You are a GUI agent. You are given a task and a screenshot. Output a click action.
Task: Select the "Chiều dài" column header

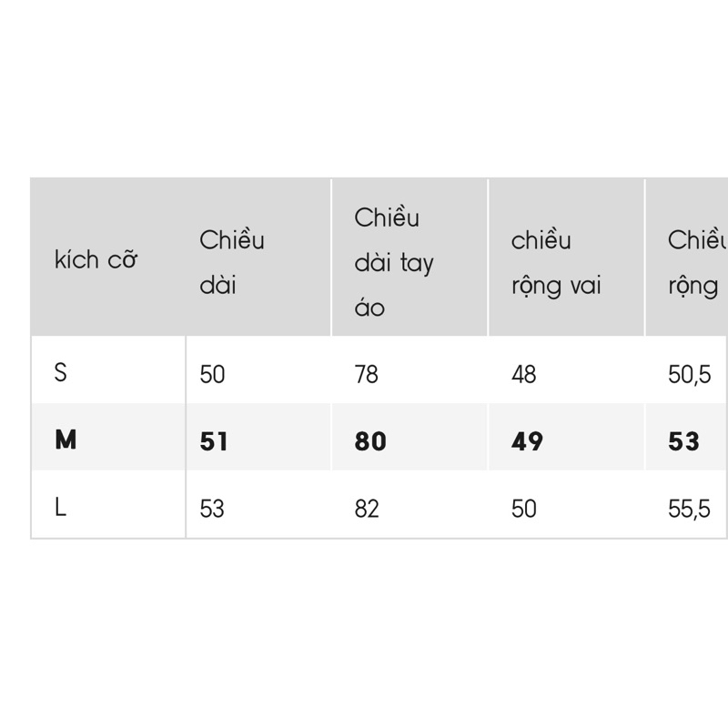click(x=232, y=262)
